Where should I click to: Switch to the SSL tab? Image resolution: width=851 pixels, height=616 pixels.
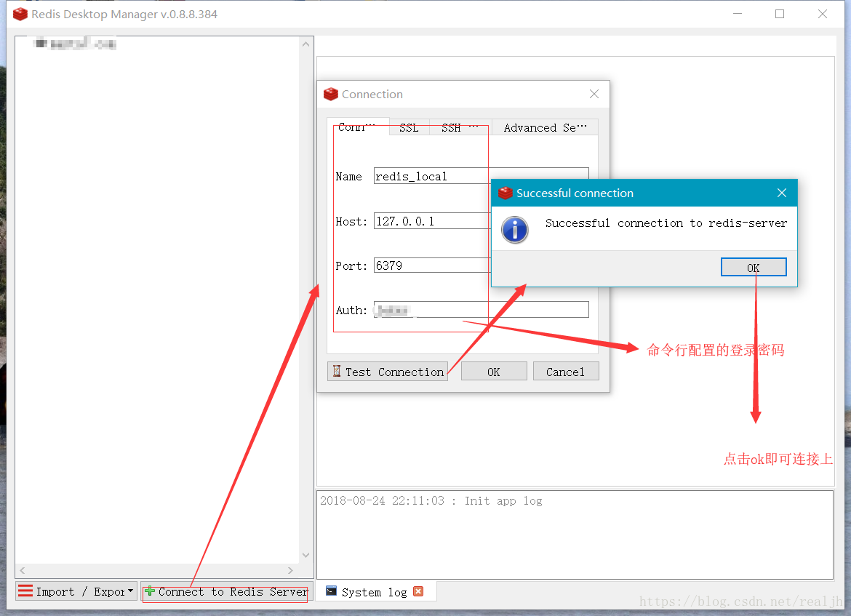click(409, 127)
